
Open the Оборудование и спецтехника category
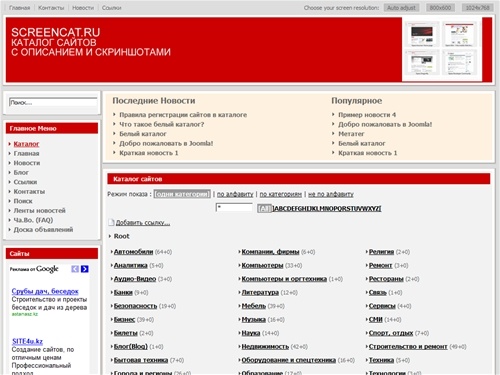289,360
